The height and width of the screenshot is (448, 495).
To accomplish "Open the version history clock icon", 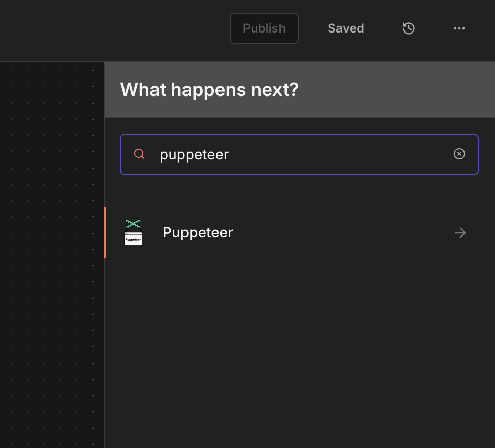I will 409,28.
